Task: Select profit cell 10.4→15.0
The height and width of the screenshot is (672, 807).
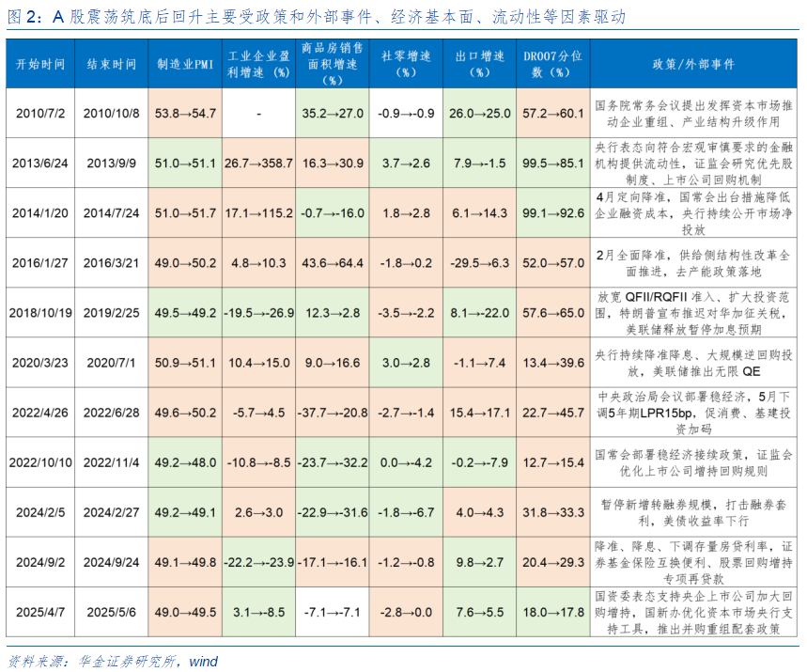Action: pos(259,363)
